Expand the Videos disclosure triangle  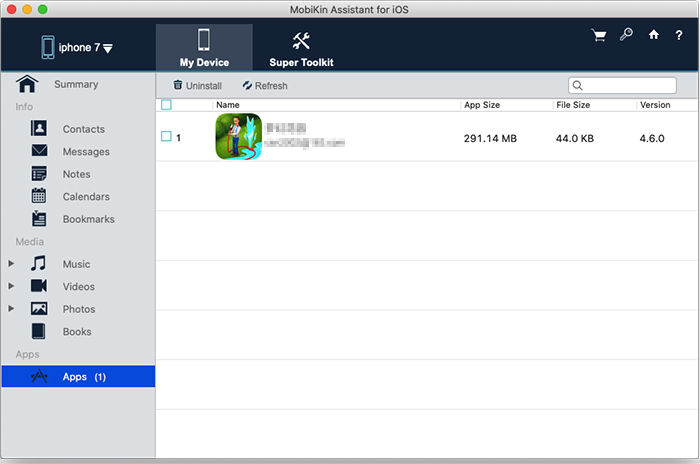(12, 287)
